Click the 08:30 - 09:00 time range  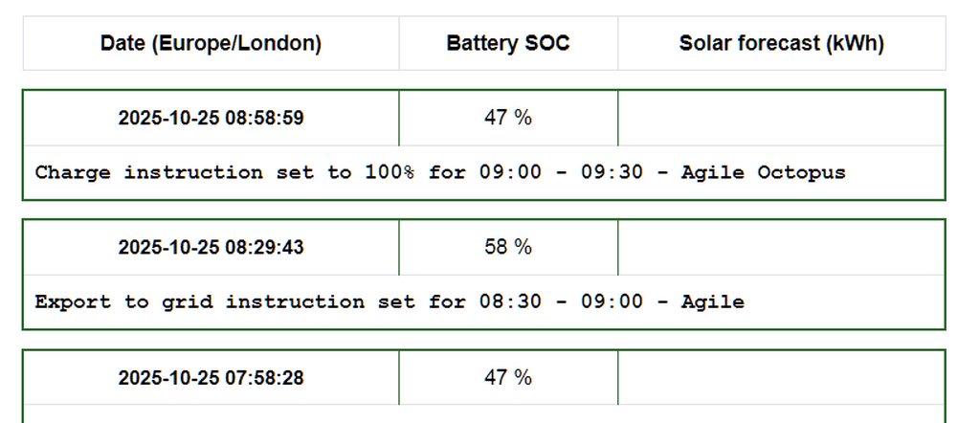pos(554,302)
